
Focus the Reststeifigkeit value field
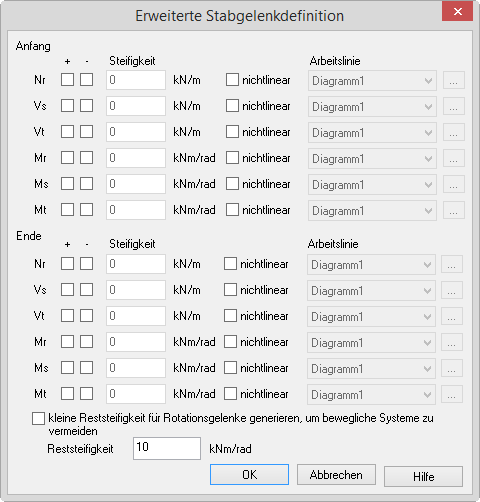pos(167,448)
